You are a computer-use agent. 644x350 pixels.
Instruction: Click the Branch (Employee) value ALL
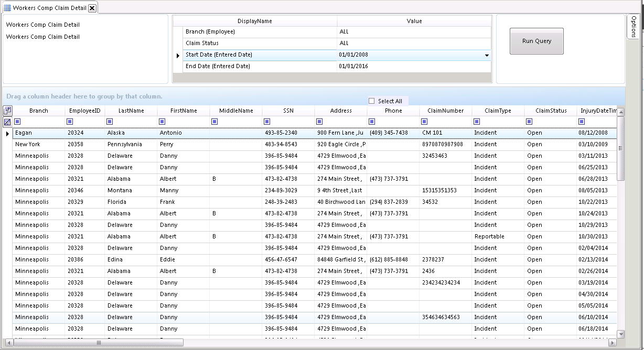tap(414, 32)
